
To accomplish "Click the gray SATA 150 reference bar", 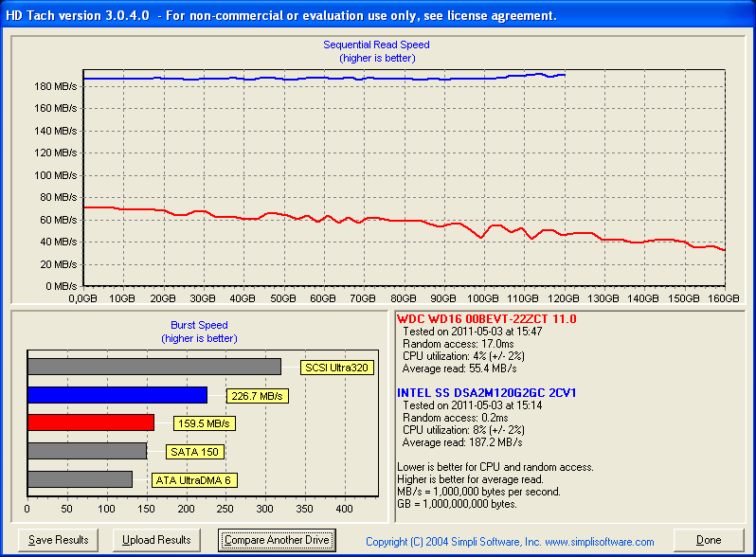I will tap(86, 451).
